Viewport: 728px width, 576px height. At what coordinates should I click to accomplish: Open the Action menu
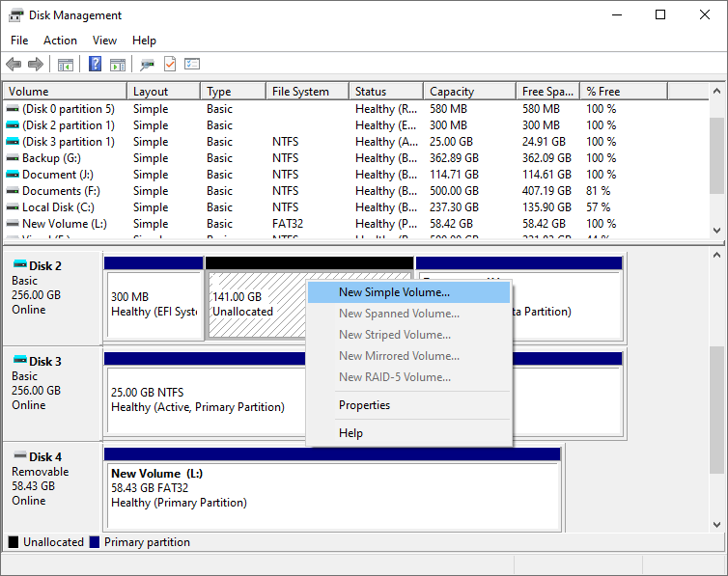[60, 41]
